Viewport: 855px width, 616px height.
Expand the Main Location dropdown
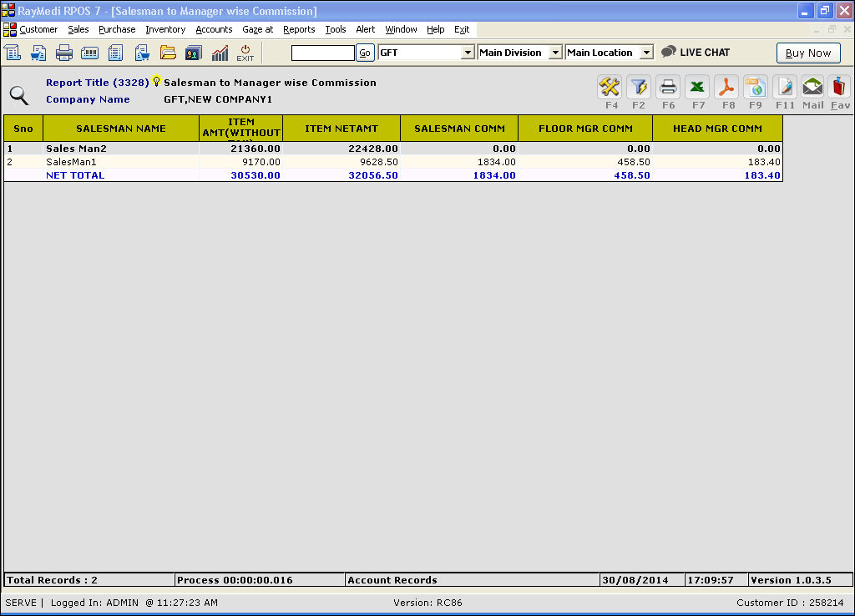pyautogui.click(x=645, y=53)
